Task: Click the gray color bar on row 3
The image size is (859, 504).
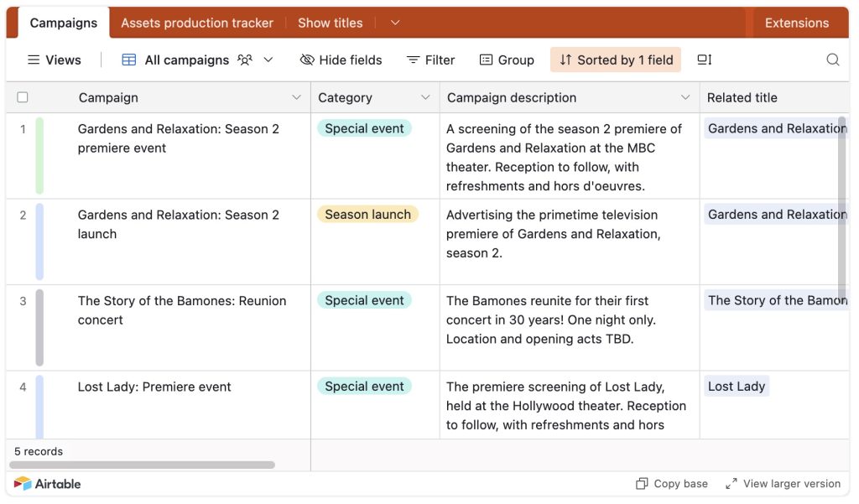Action: click(39, 328)
